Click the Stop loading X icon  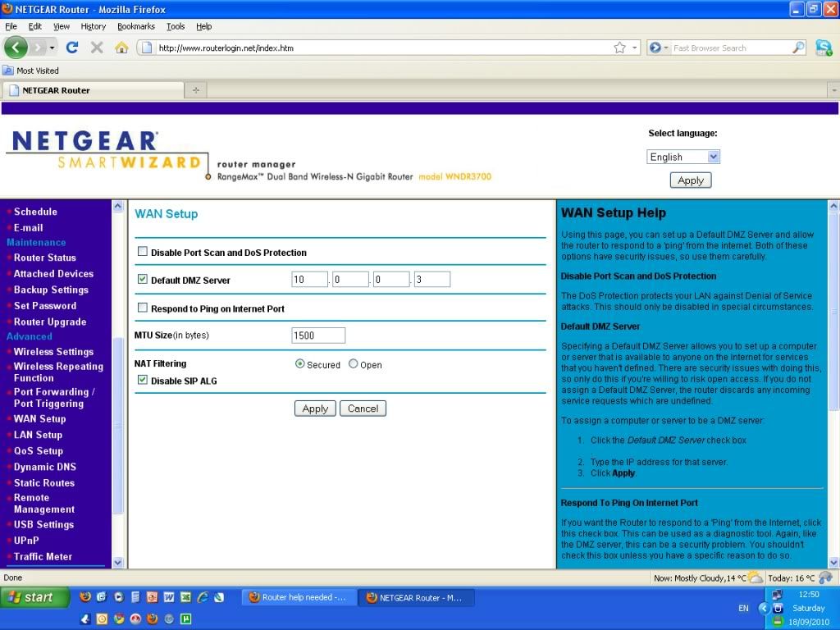[x=97, y=48]
